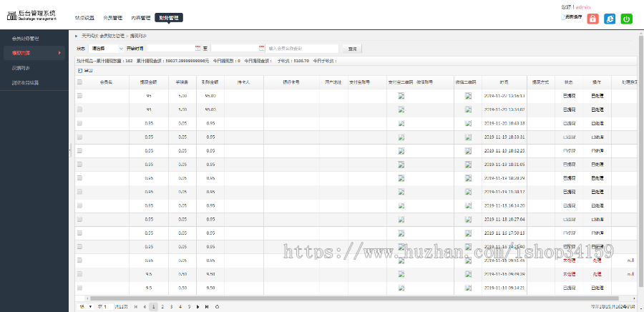Viewport: 644px width, 312px height.
Task: Click the 提现金额 column header
Action: (148, 82)
